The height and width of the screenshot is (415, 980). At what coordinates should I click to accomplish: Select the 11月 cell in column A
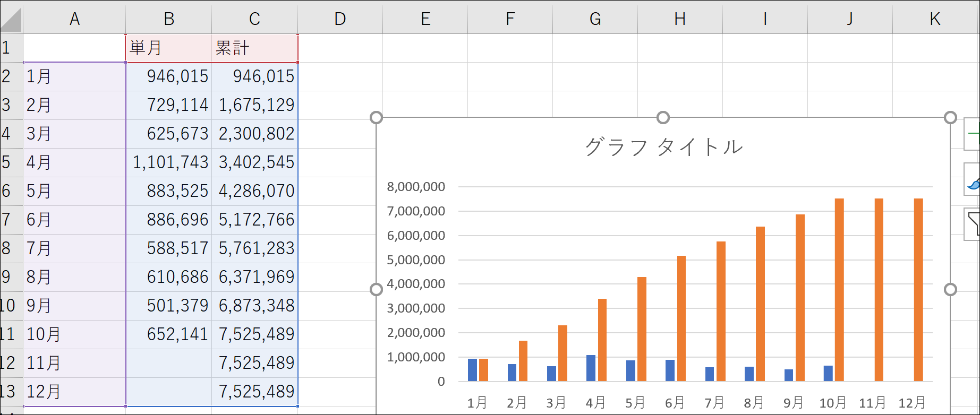tap(74, 363)
